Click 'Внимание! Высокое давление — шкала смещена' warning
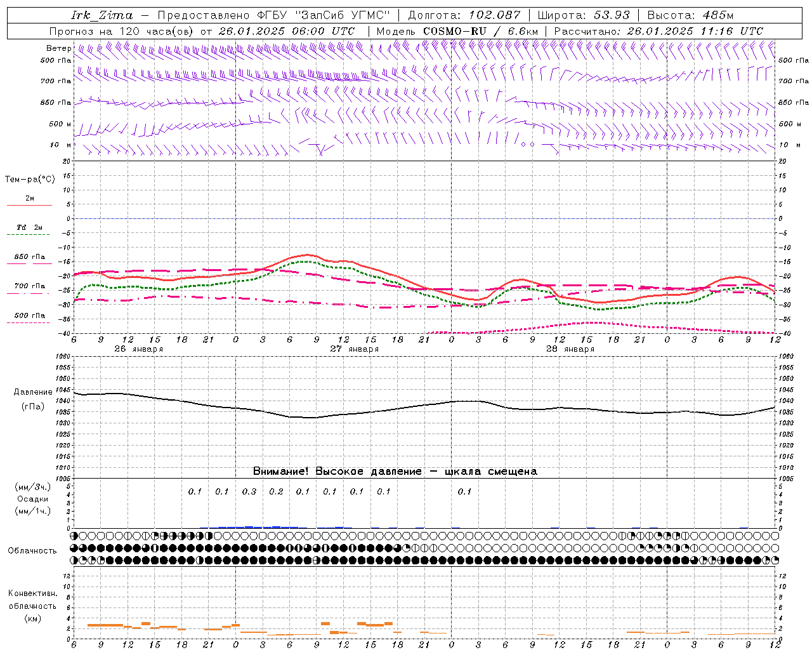 coord(395,471)
